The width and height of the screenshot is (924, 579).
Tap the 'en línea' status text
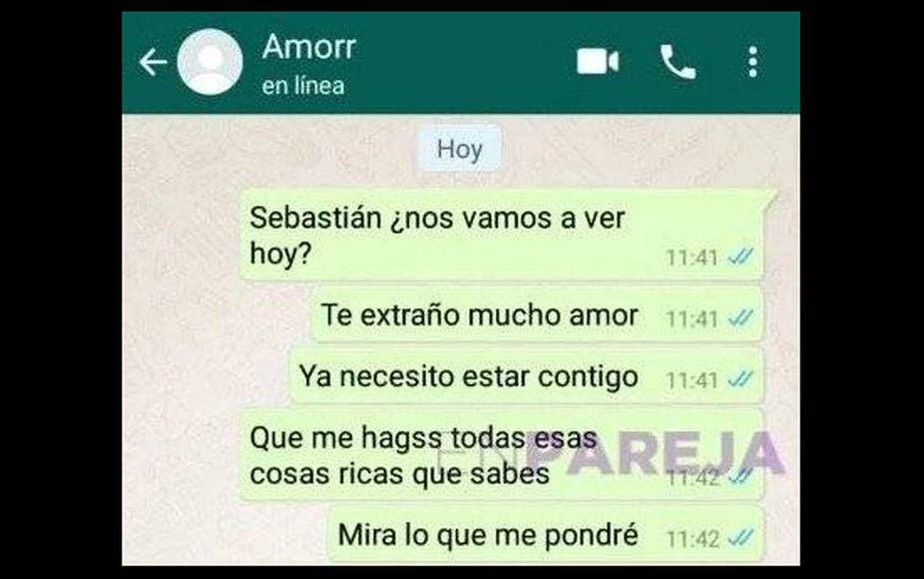point(303,86)
